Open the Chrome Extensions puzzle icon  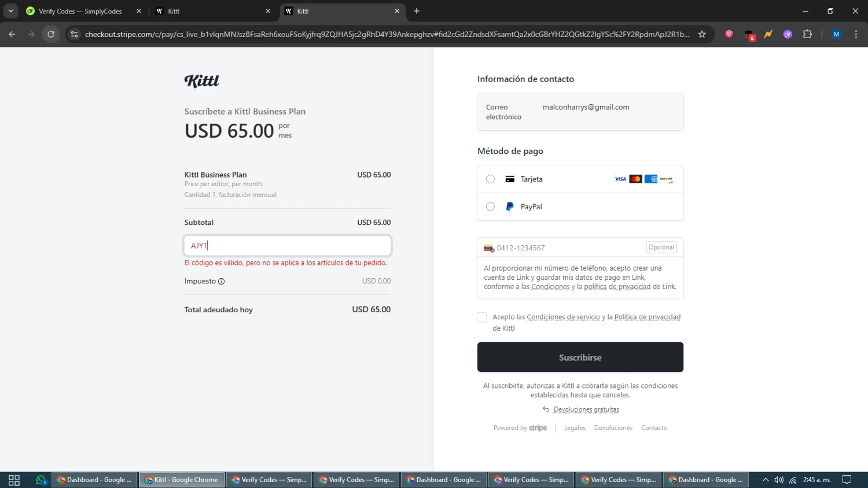[x=807, y=34]
